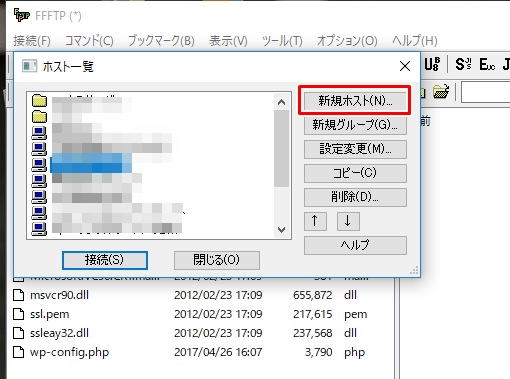The height and width of the screenshot is (379, 510).
Task: Click the FFFTP application icon in title bar
Action: [21, 15]
